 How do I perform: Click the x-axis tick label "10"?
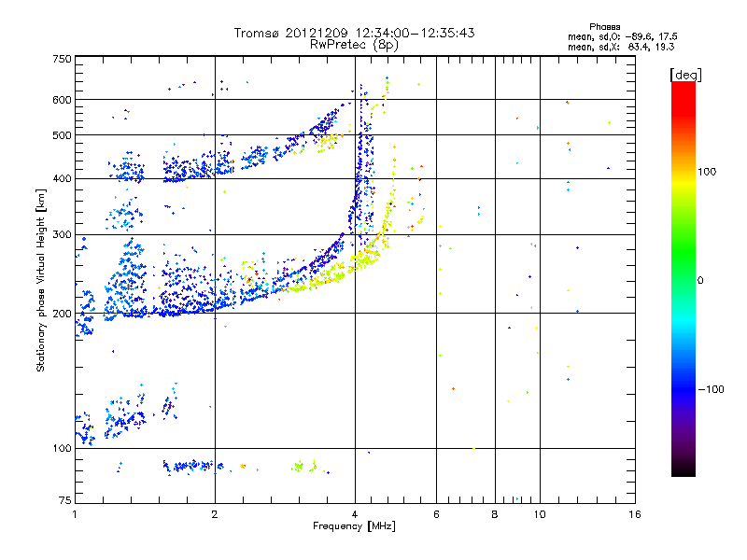pyautogui.click(x=540, y=514)
